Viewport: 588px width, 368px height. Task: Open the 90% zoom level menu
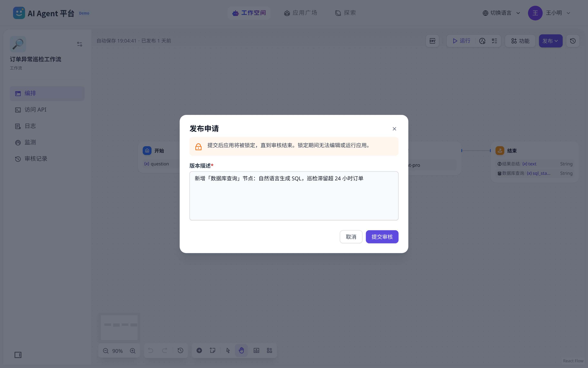117,351
